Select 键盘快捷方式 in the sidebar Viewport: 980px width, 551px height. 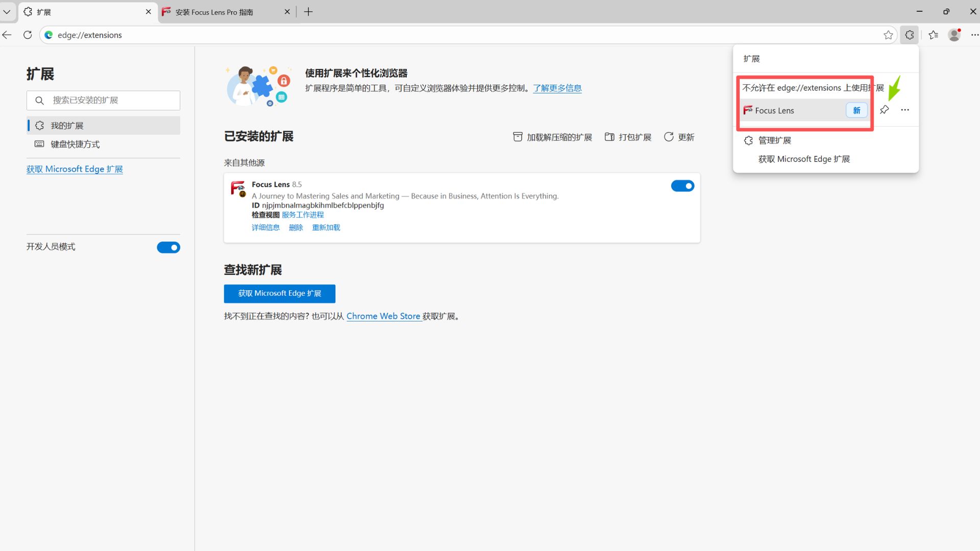[x=75, y=144]
